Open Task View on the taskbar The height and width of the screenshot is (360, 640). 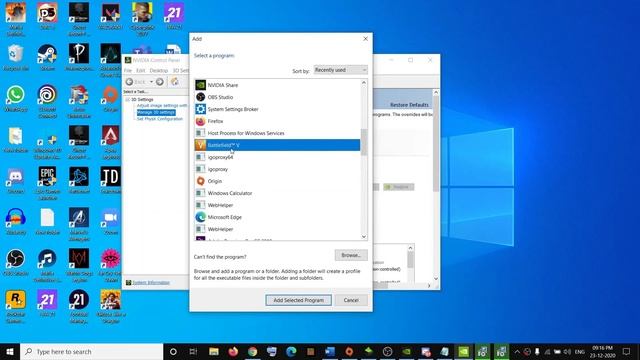(x=193, y=351)
